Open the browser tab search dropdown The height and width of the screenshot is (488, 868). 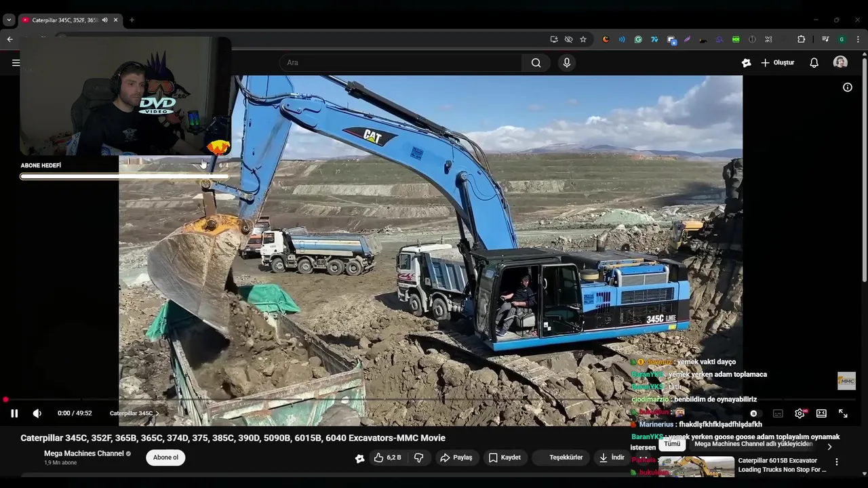[9, 20]
